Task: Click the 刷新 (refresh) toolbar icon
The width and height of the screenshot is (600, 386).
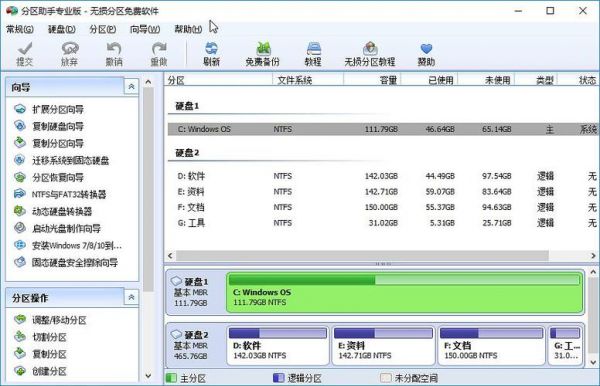Action: coord(211,54)
